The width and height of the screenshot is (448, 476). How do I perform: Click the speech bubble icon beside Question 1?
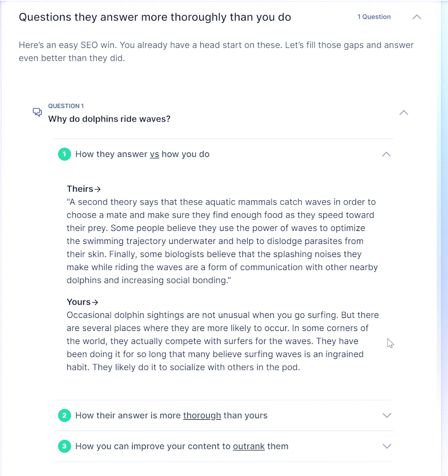click(38, 112)
